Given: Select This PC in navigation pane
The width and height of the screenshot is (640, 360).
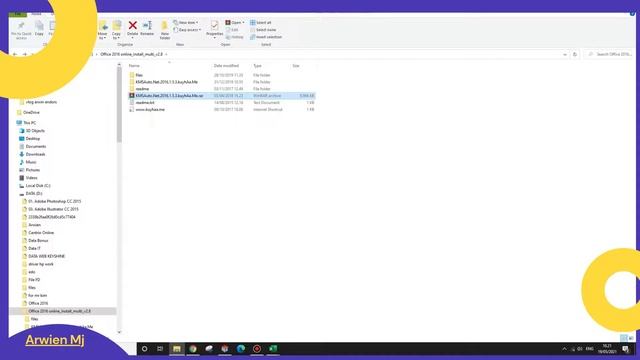Looking at the screenshot, I should [x=27, y=123].
